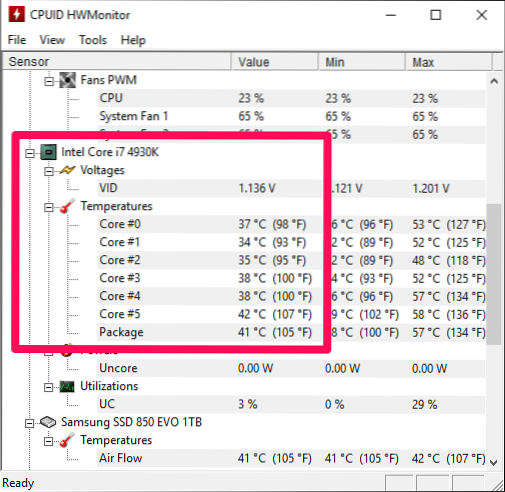The image size is (505, 492).
Task: Click the 1.201 V max VID value
Action: coord(431,188)
